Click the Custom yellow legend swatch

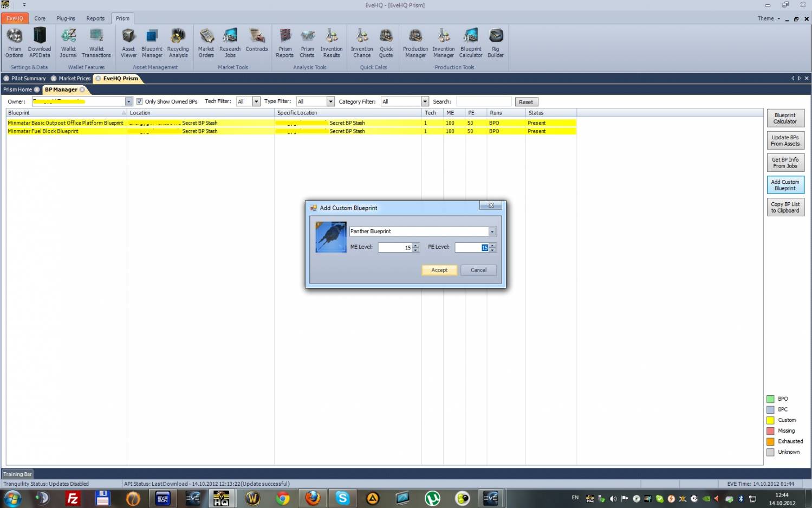[770, 420]
